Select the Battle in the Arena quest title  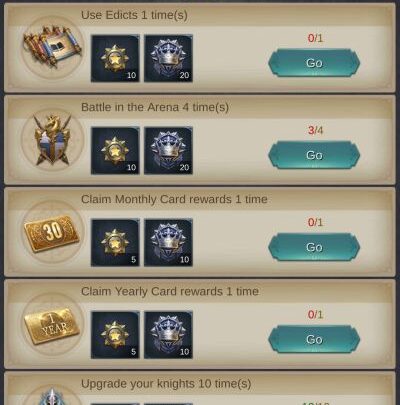pos(155,107)
